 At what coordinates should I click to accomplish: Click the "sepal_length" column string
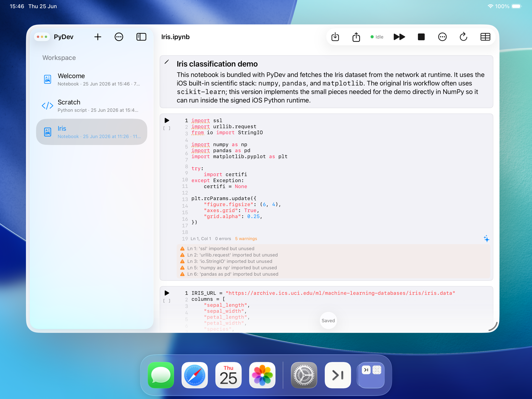pos(226,305)
